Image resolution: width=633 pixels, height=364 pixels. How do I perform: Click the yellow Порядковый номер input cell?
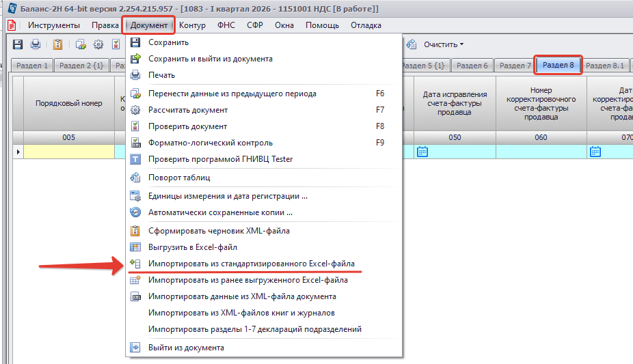[68, 152]
